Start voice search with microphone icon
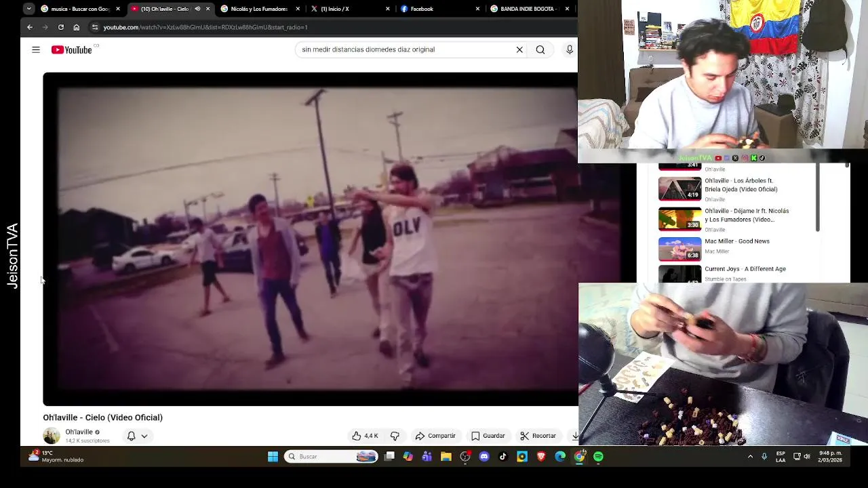This screenshot has width=868, height=488. (x=570, y=49)
